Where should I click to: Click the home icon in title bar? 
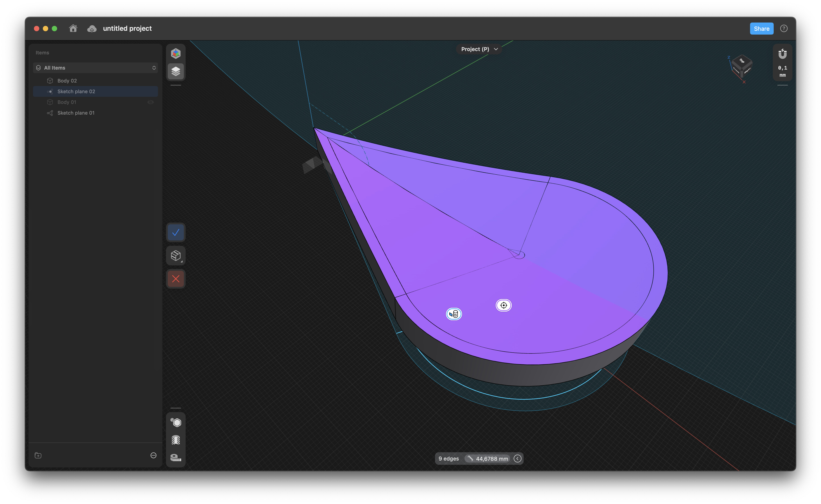click(x=73, y=28)
